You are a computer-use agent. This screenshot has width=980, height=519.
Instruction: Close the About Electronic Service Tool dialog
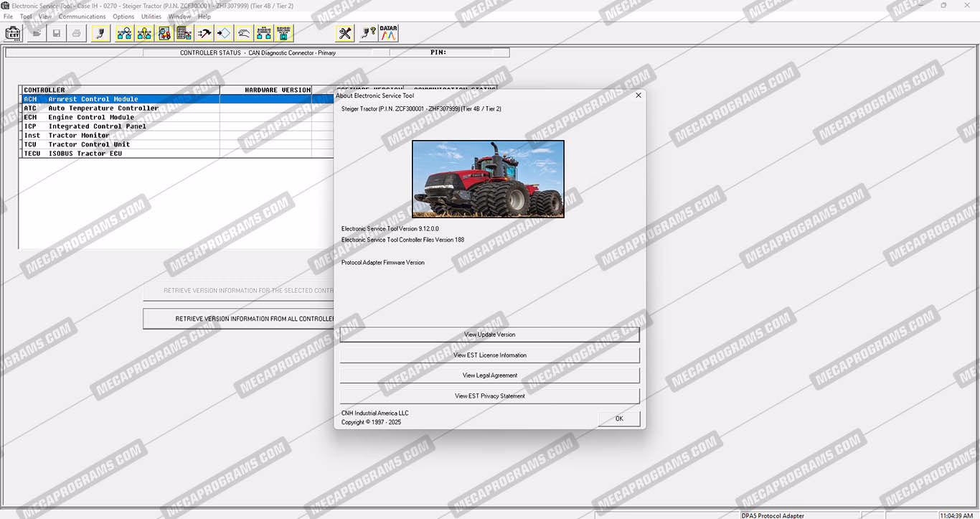tap(638, 95)
